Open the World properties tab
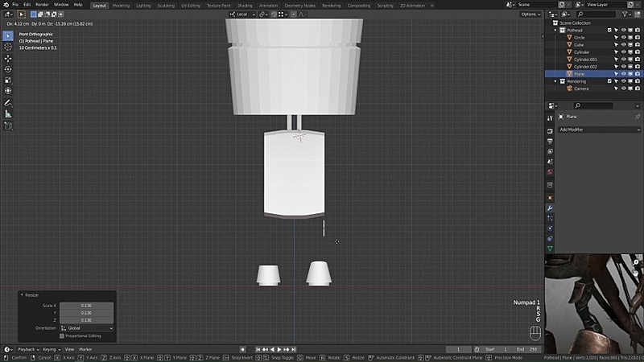The width and height of the screenshot is (644, 362). [x=550, y=172]
